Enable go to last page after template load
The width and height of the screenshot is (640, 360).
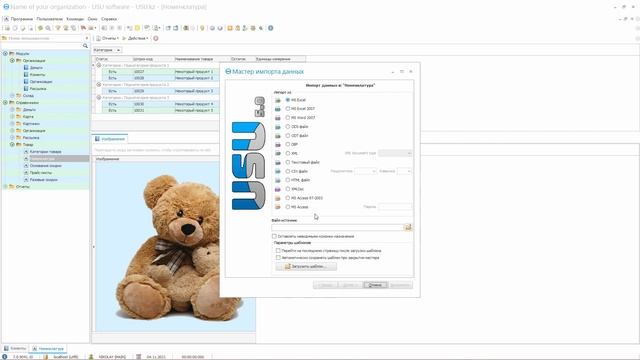278,251
